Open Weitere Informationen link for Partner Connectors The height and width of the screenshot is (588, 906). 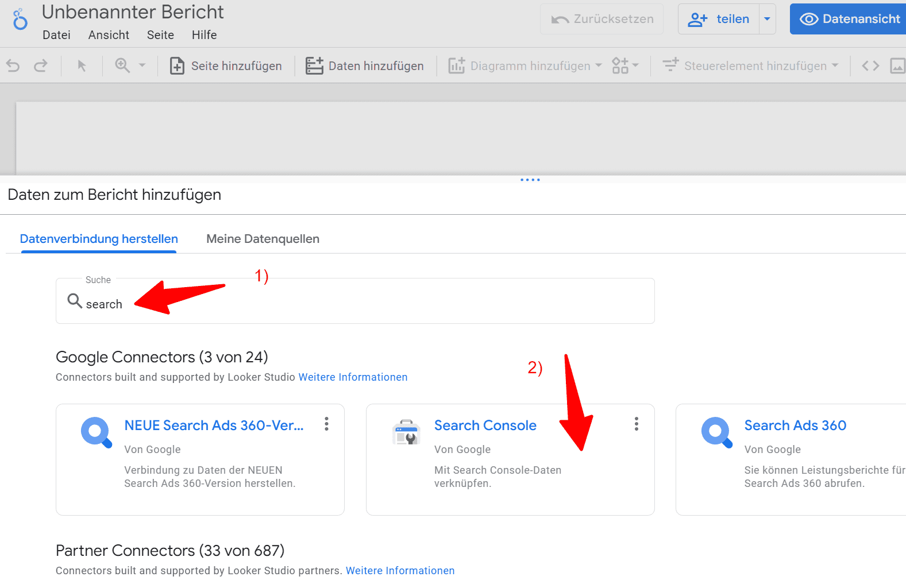(x=400, y=571)
